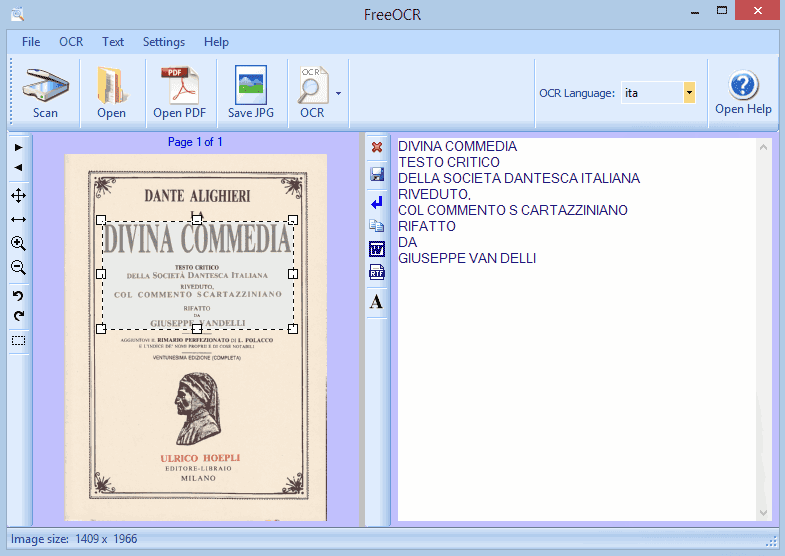Image resolution: width=785 pixels, height=556 pixels.
Task: Rotate image counterclockwise
Action: point(19,296)
